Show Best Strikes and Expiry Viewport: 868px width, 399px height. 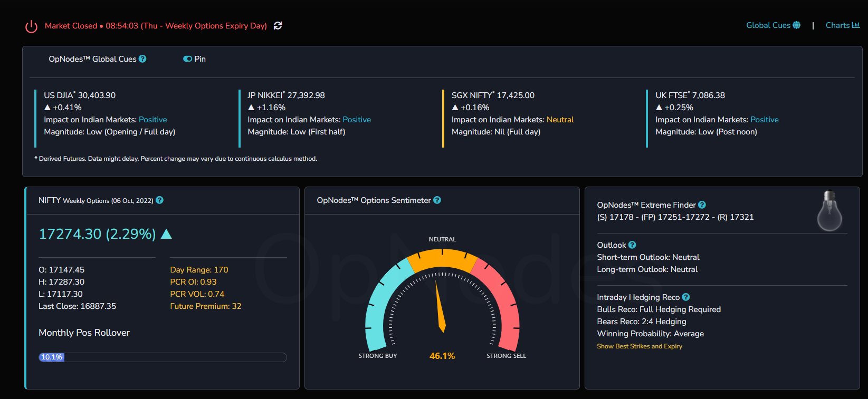click(x=640, y=346)
